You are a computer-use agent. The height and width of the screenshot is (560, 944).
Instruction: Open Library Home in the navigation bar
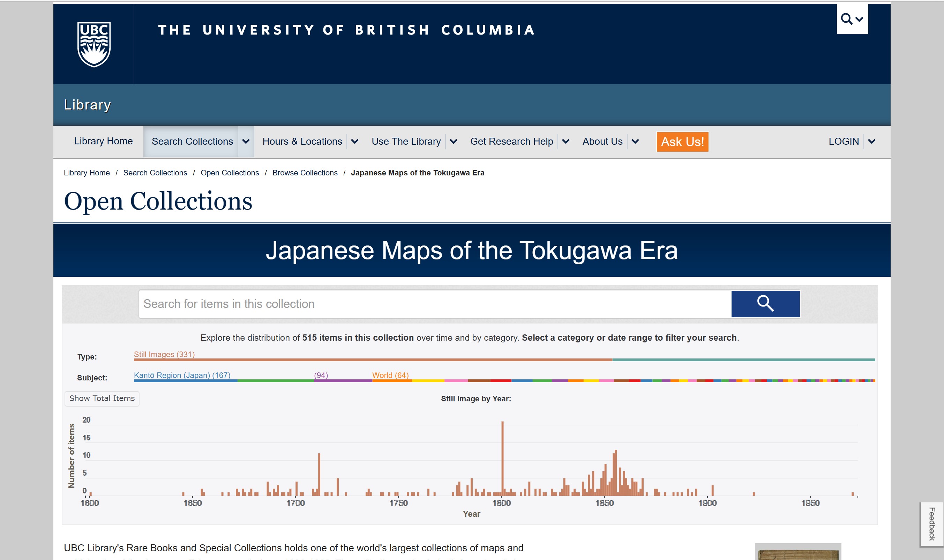click(103, 141)
